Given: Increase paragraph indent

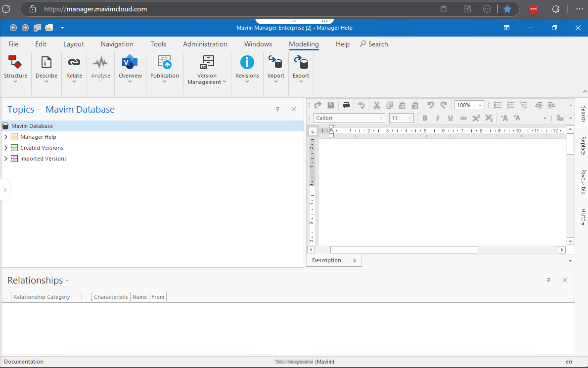Looking at the screenshot, I should [x=551, y=105].
